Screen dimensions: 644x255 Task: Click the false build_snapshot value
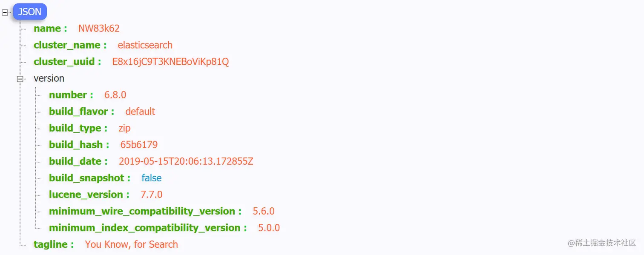(152, 178)
